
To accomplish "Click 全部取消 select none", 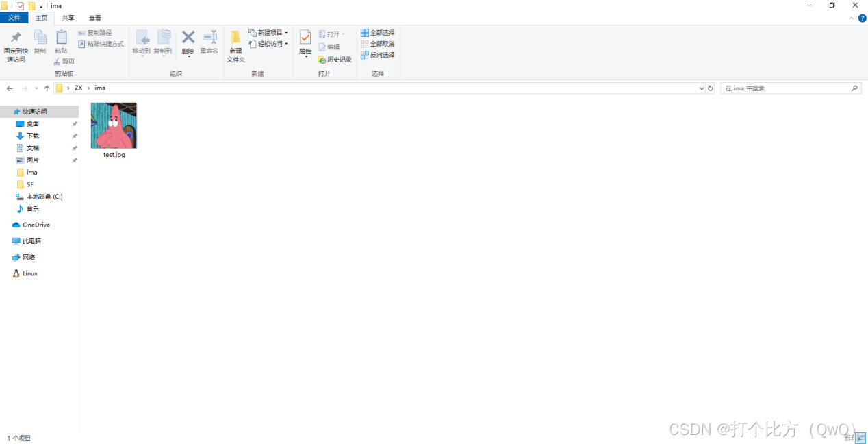I will (378, 44).
